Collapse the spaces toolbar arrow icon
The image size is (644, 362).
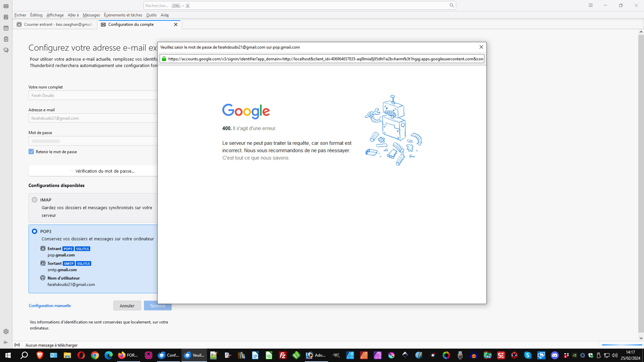pos(6,342)
